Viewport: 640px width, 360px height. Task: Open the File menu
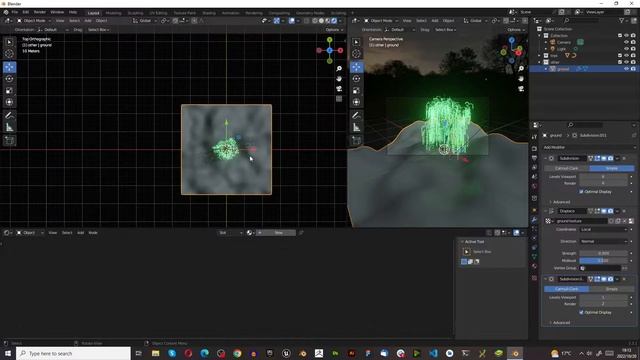tap(15, 12)
